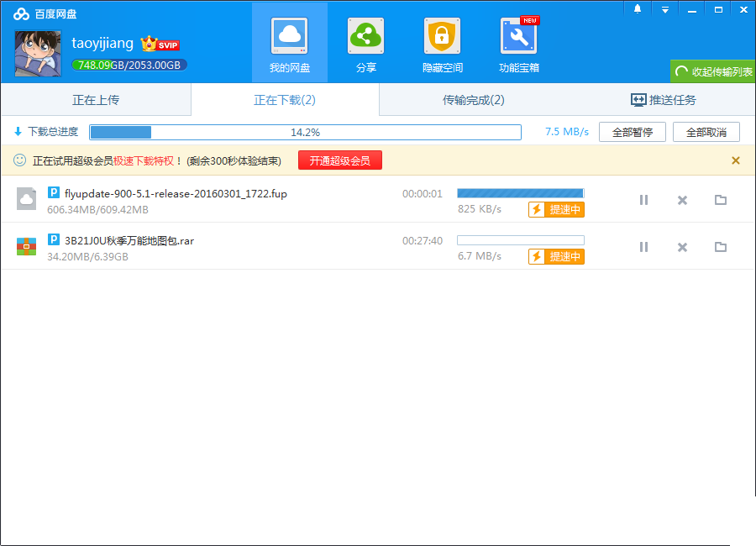756x546 pixels.
Task: Cancel the 3B21J0U map pack download
Action: (x=681, y=247)
